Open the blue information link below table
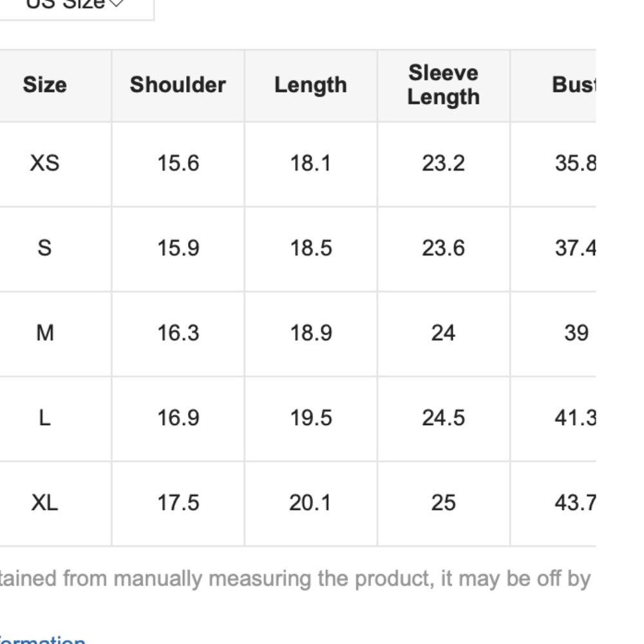 click(42, 640)
